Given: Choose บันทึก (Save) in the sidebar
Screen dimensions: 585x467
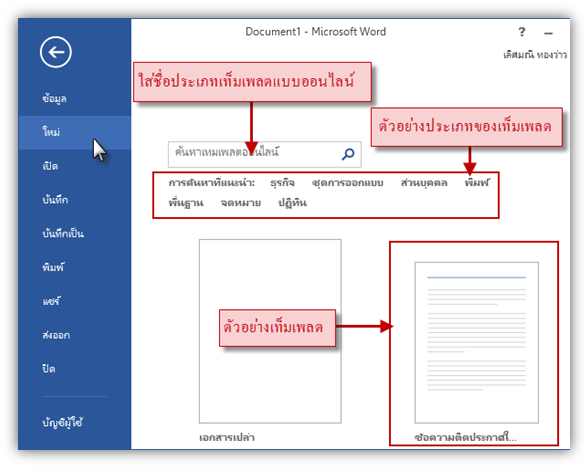Looking at the screenshot, I should [x=55, y=200].
